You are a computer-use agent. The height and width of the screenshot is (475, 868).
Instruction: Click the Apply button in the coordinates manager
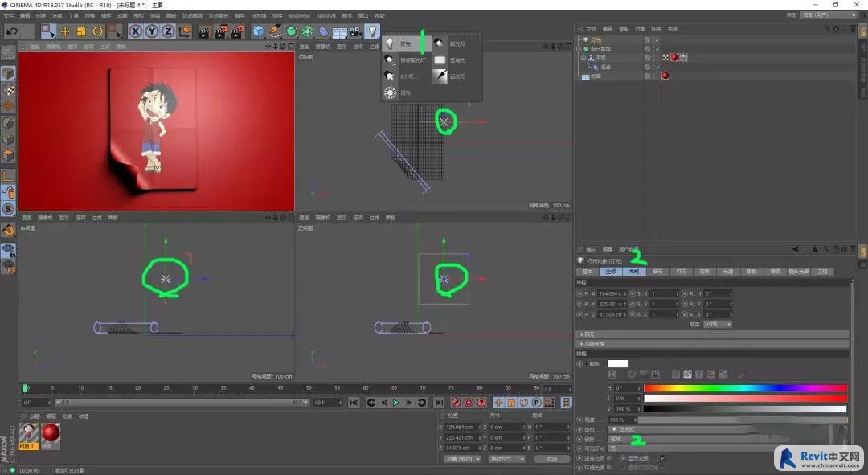[551, 459]
